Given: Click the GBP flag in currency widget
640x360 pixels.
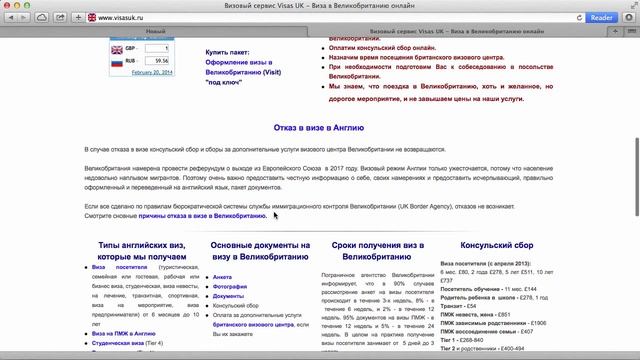Looking at the screenshot, I should point(117,50).
